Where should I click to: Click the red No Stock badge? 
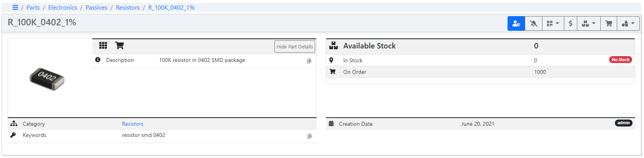coord(620,60)
